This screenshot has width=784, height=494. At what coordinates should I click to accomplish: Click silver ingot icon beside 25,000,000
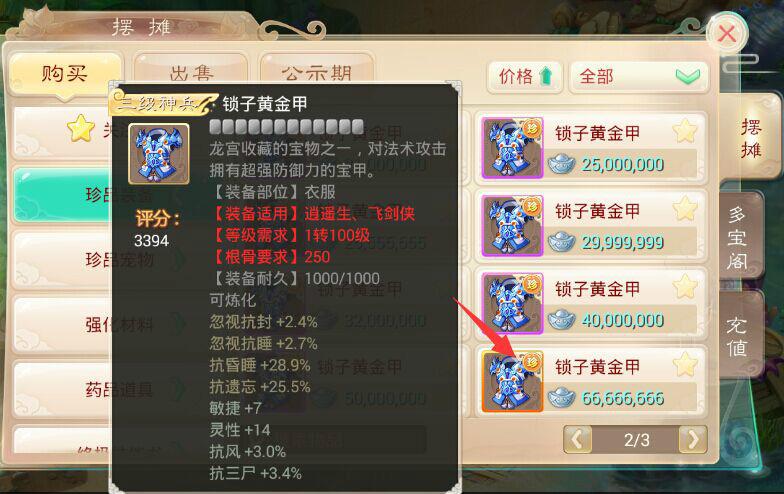[x=562, y=164]
